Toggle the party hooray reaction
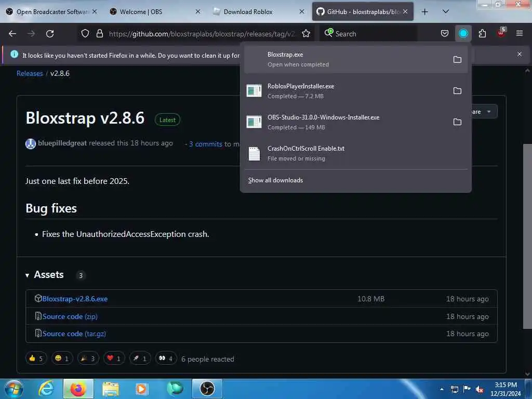 pos(88,358)
